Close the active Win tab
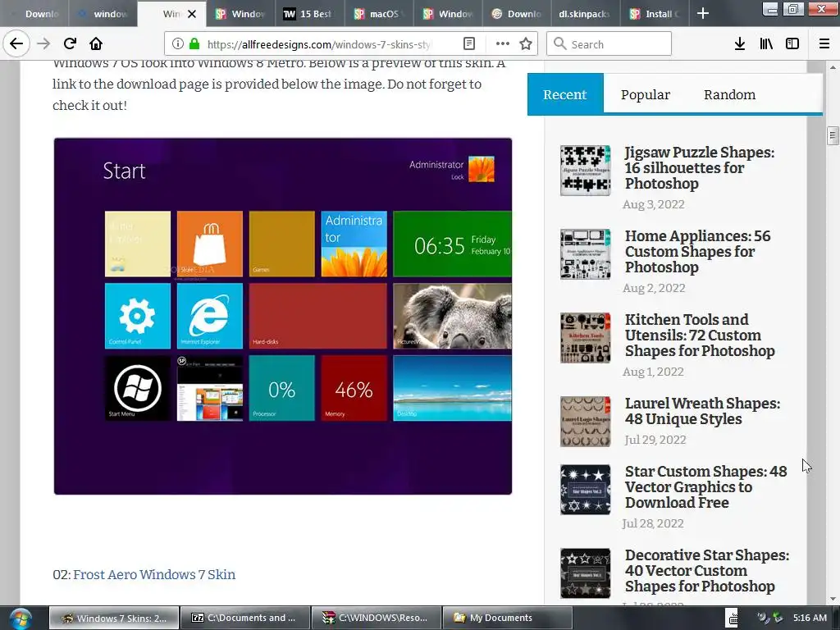Image resolution: width=840 pixels, height=630 pixels. tap(192, 14)
